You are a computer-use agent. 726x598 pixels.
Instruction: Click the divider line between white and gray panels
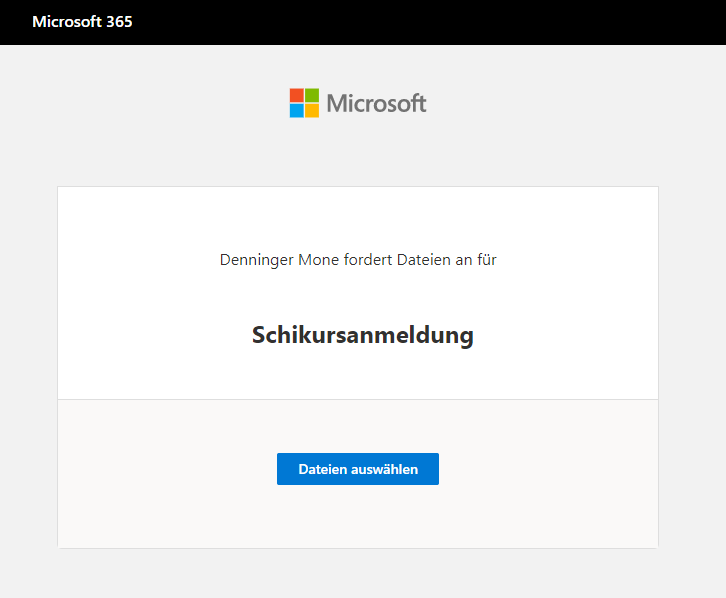[x=358, y=399]
